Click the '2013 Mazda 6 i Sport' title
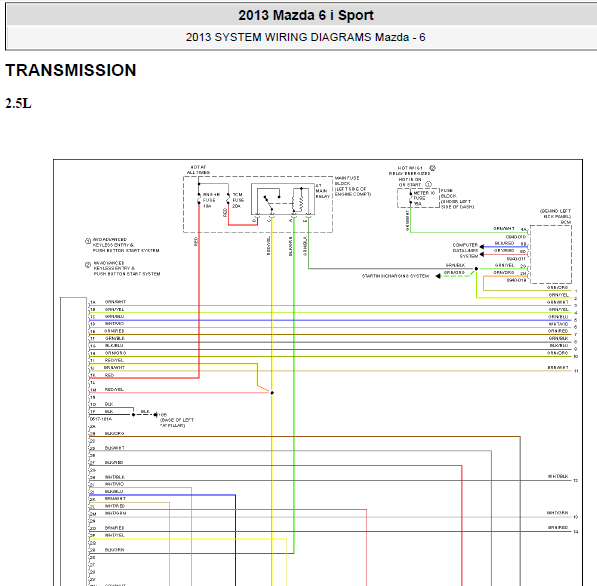The width and height of the screenshot is (597, 586). point(306,15)
